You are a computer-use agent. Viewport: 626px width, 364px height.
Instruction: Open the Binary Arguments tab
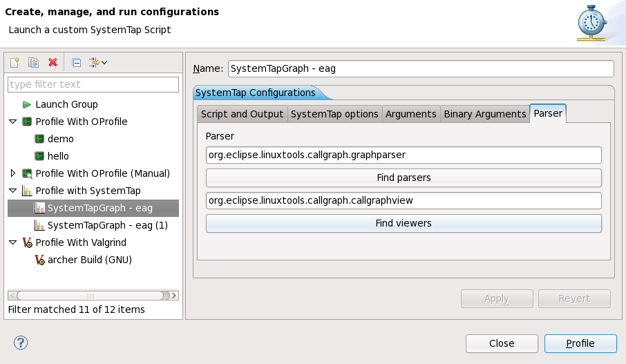tap(484, 114)
